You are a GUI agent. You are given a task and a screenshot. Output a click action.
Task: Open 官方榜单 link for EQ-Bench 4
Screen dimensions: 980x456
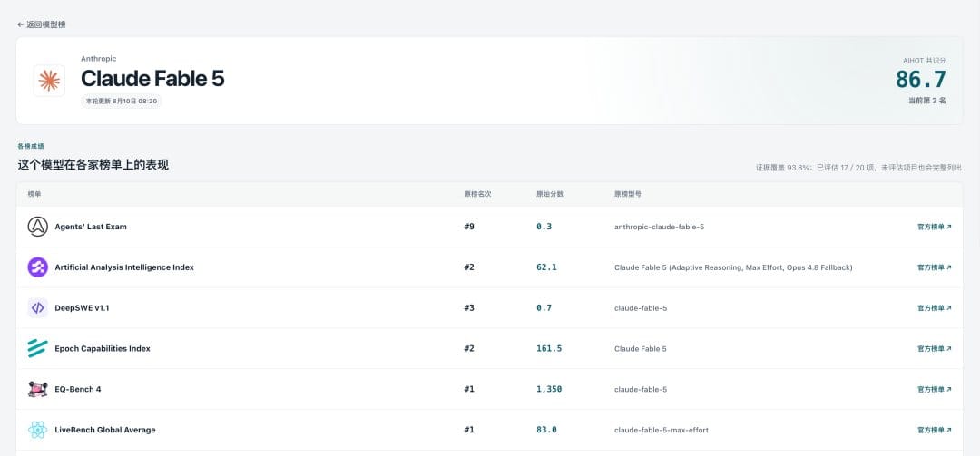coord(935,389)
